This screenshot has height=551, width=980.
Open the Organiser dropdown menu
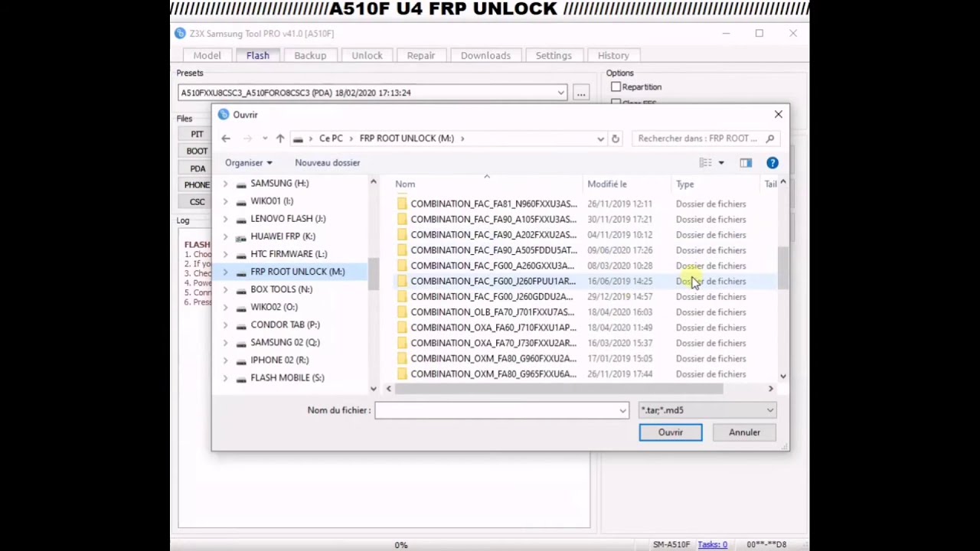(249, 162)
